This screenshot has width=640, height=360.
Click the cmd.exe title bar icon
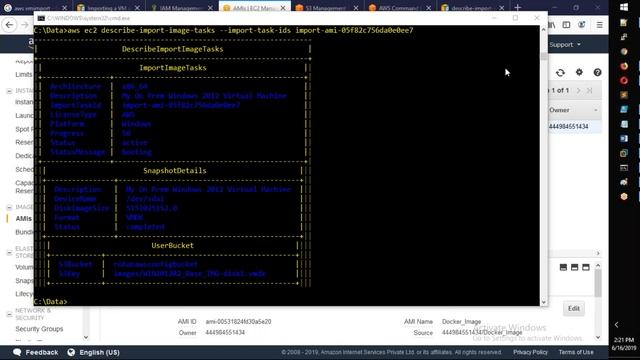pyautogui.click(x=41, y=18)
